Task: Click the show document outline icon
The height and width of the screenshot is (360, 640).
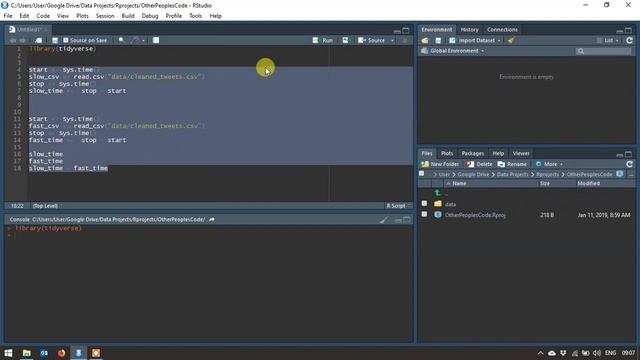Action: click(x=405, y=40)
